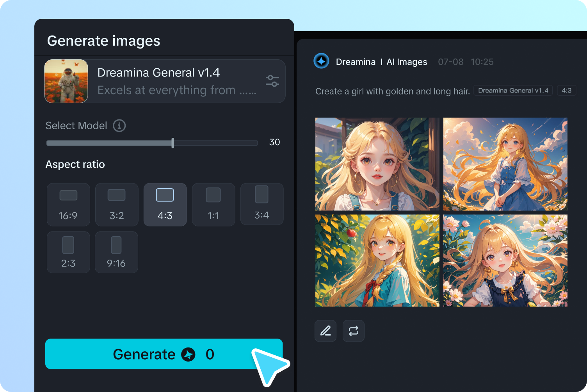
Task: Select the 3:4 aspect ratio
Action: point(262,204)
